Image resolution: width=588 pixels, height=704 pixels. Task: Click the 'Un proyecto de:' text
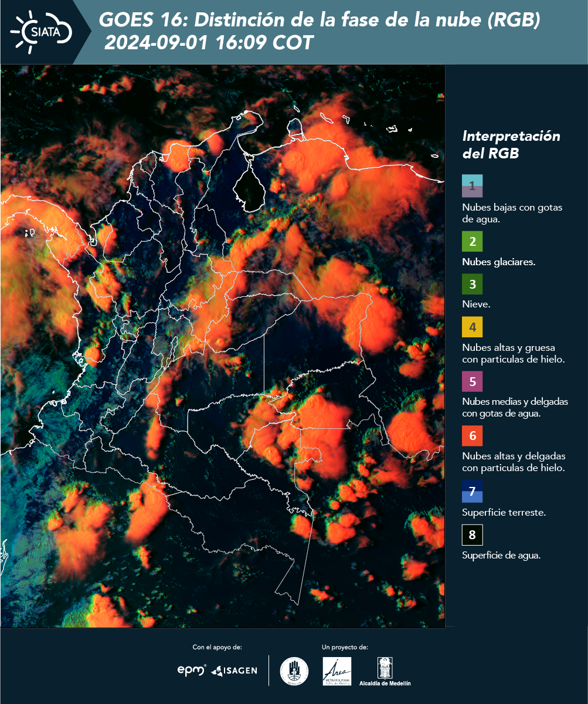[x=345, y=647]
